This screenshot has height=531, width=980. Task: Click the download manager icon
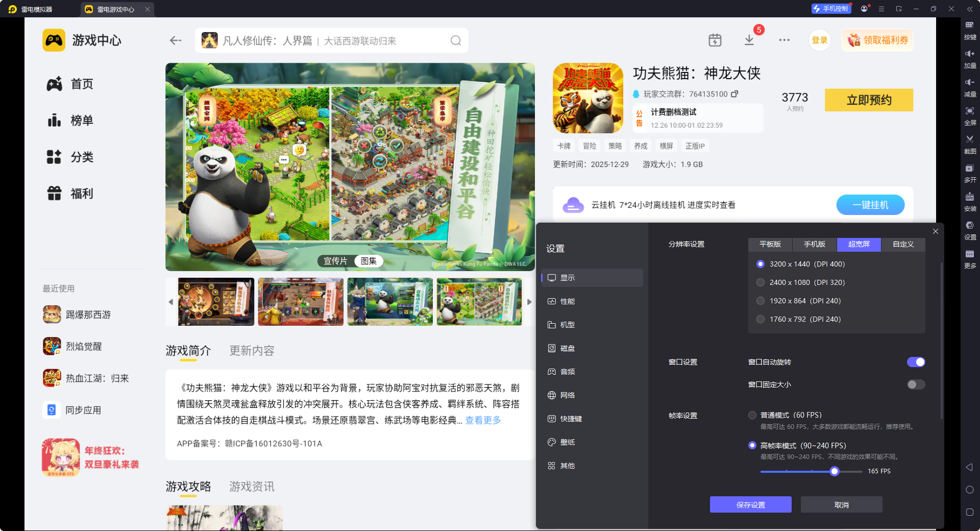(x=749, y=40)
